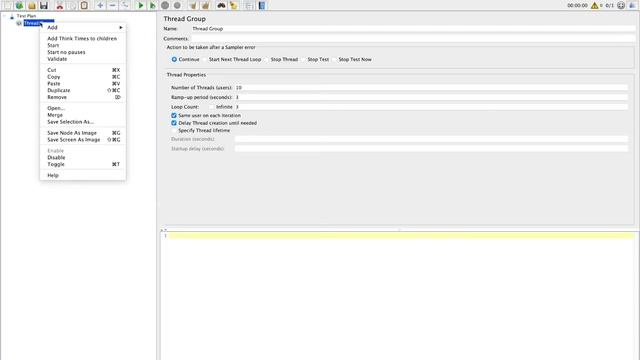Select Start Next Thread Loop radio button
Image resolution: width=640 pixels, height=360 pixels.
click(x=205, y=60)
